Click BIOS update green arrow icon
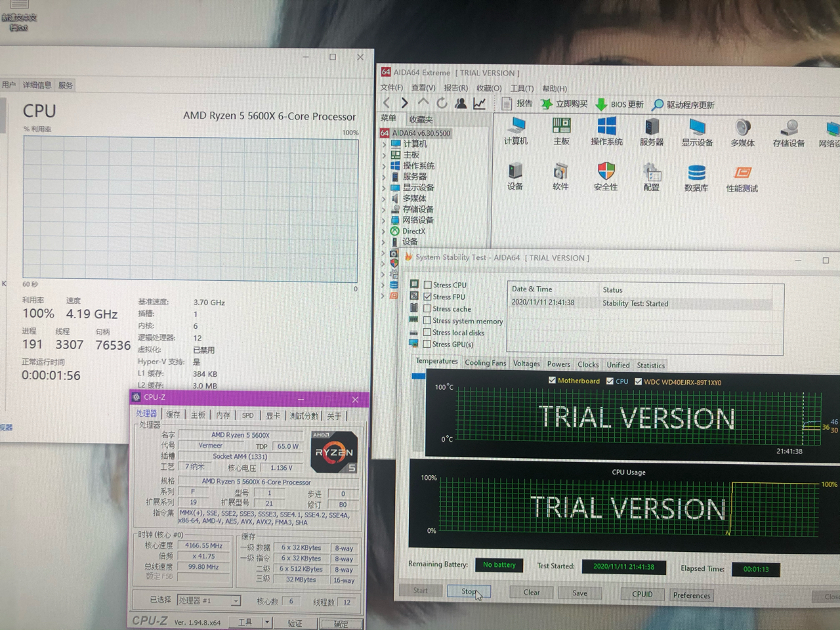Image resolution: width=840 pixels, height=630 pixels. (x=601, y=104)
